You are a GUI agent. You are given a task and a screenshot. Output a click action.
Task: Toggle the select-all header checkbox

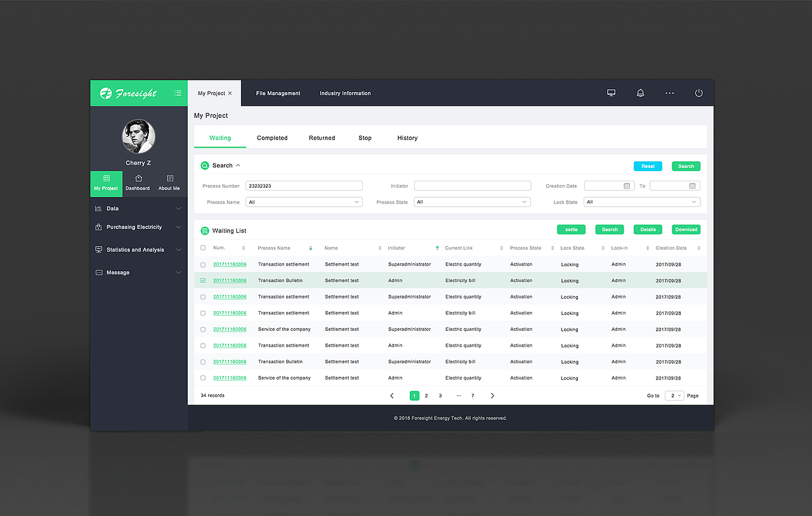[x=203, y=248]
